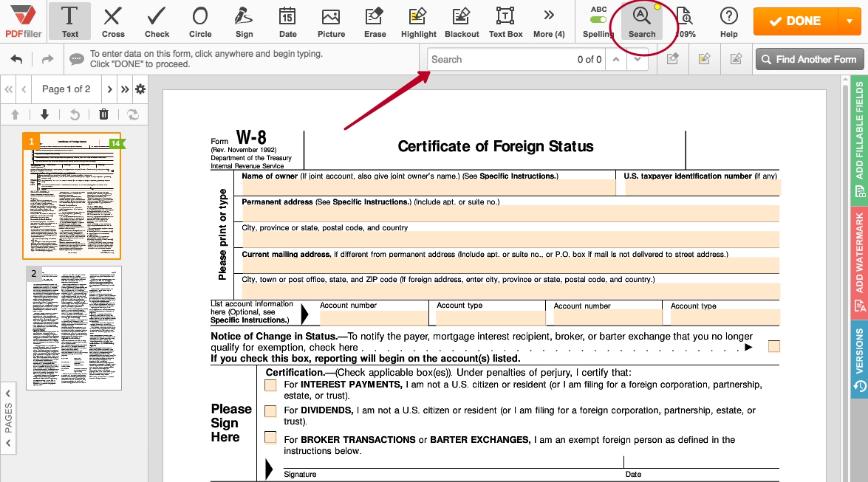868x482 pixels.
Task: Undo the last action
Action: pos(16,59)
